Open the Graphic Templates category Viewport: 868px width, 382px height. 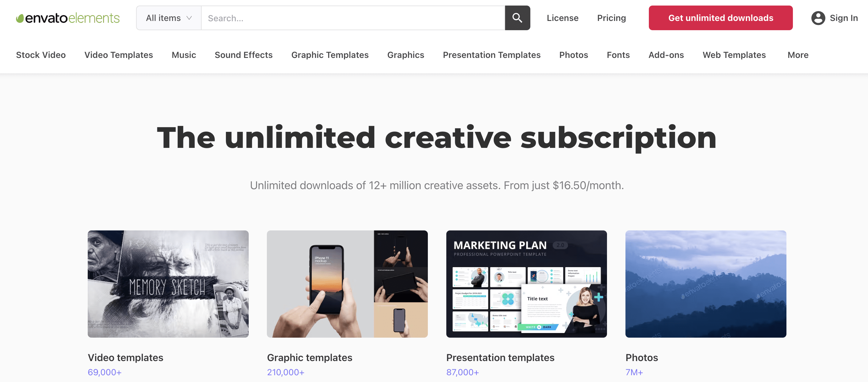point(330,54)
